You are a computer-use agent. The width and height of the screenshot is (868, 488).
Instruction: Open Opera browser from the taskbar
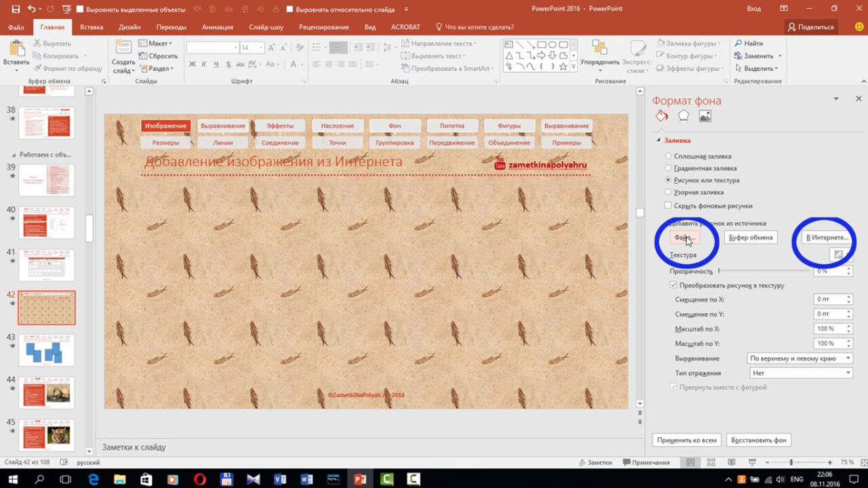(x=200, y=479)
